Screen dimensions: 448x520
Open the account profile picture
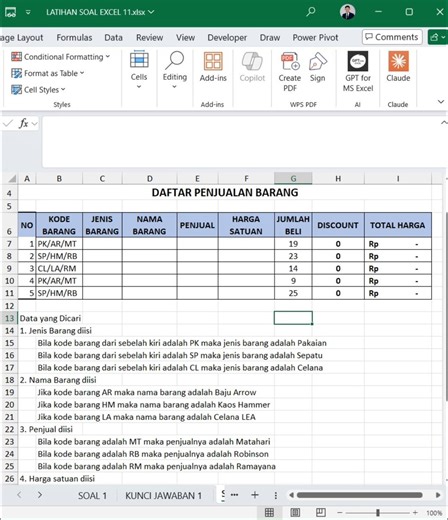pyautogui.click(x=347, y=12)
